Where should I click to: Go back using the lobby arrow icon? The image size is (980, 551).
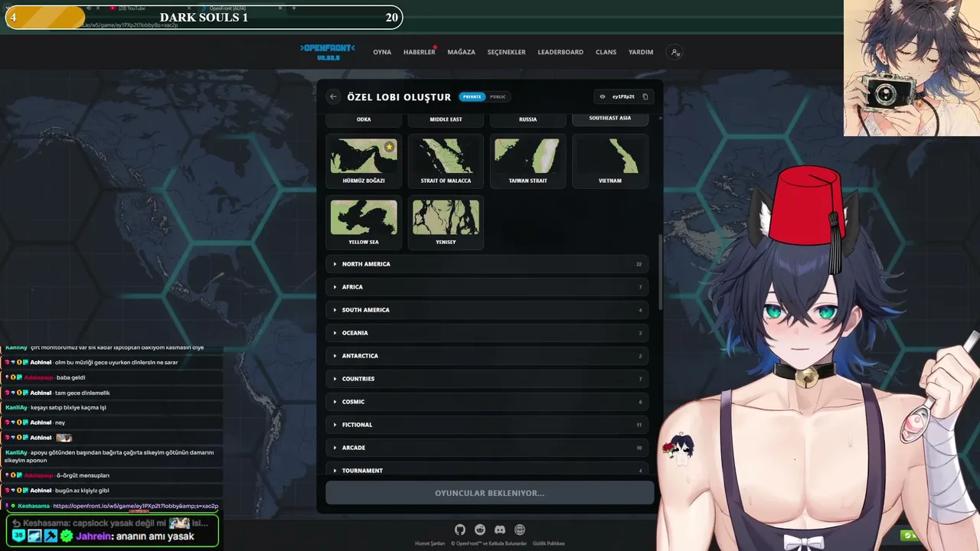[x=333, y=96]
